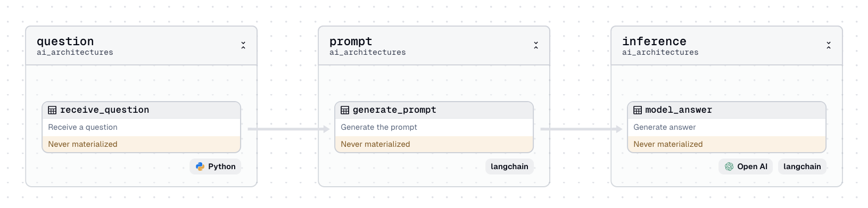Click the Open AI tag badge
Image resolution: width=868 pixels, height=208 pixels.
pos(746,167)
